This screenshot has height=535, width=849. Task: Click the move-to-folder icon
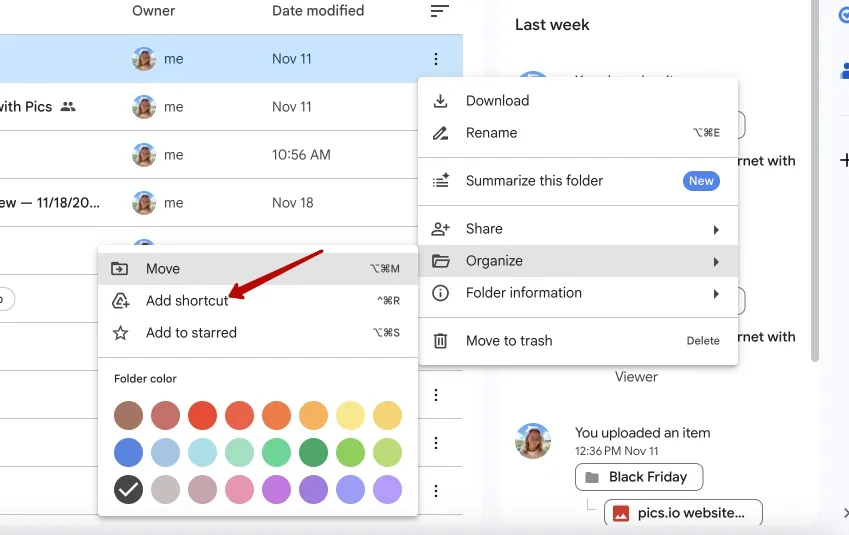point(120,269)
